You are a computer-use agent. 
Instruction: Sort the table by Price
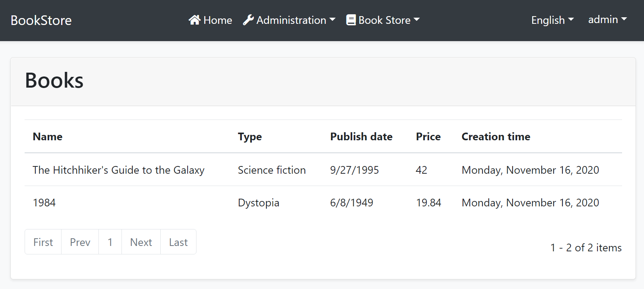428,137
